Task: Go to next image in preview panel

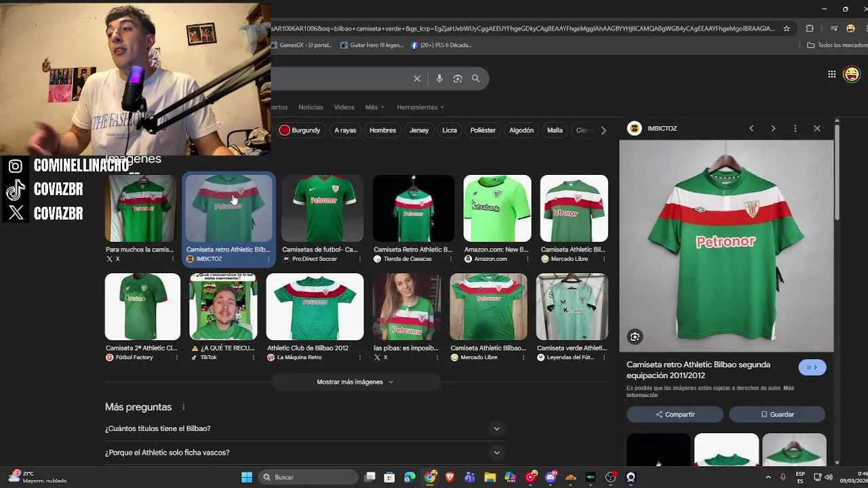Action: [773, 128]
